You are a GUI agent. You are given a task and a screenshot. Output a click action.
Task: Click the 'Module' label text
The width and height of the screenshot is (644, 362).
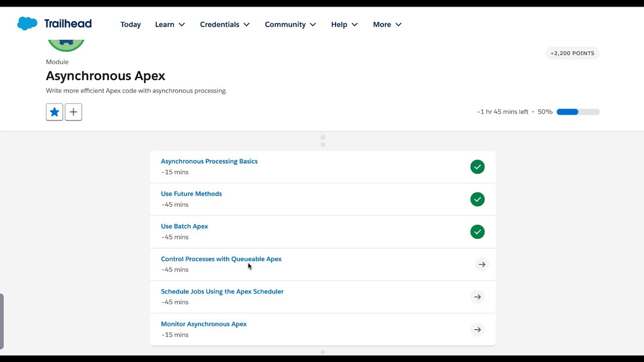point(57,62)
